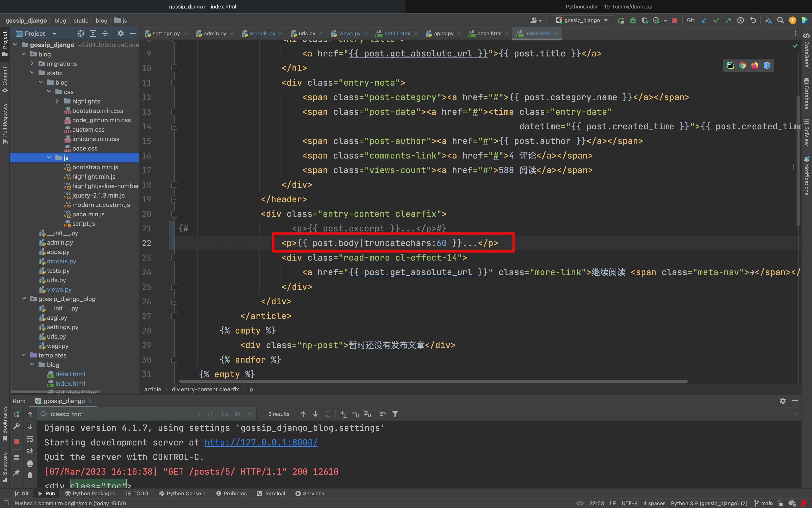Image resolution: width=812 pixels, height=508 pixels.
Task: Open the base.html editor tab
Action: (489, 34)
